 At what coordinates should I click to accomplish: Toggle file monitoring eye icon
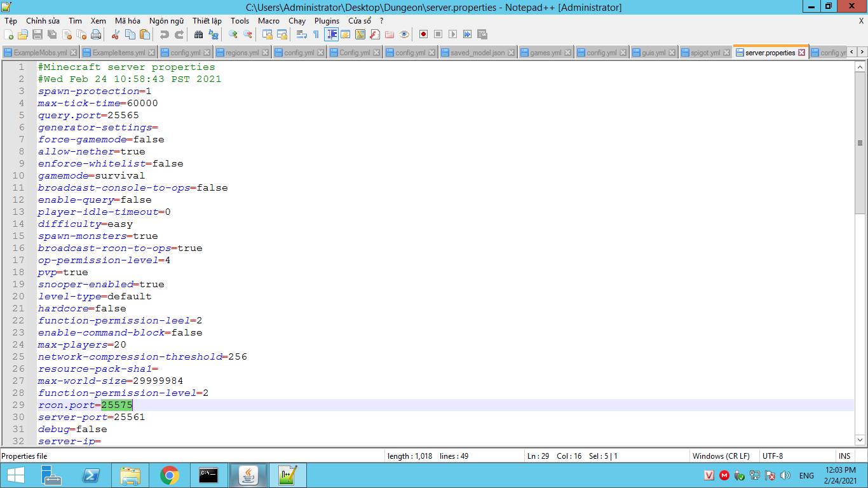coord(404,34)
